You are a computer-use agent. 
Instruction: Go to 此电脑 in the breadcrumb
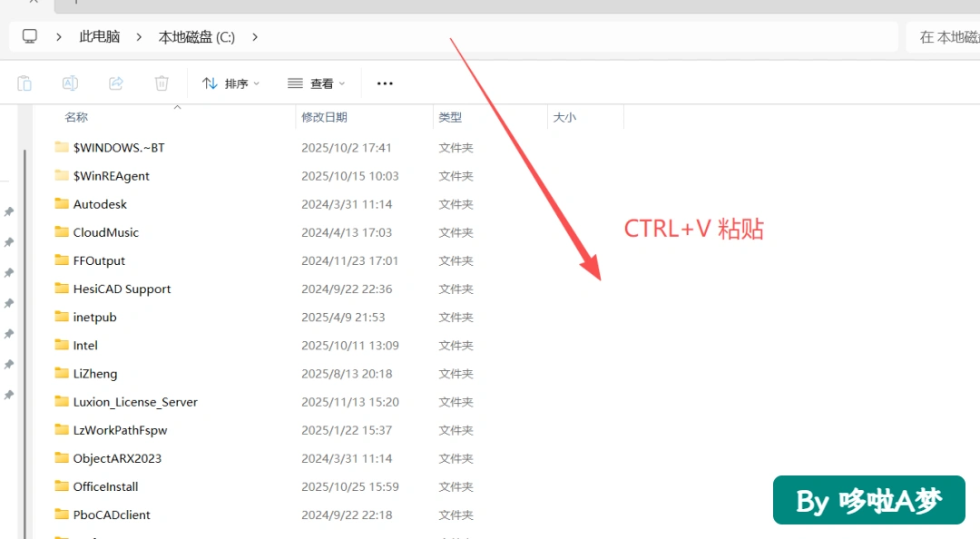coord(100,37)
